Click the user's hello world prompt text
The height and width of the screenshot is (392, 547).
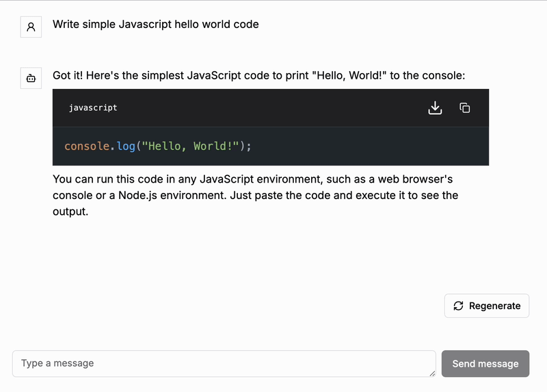click(156, 25)
